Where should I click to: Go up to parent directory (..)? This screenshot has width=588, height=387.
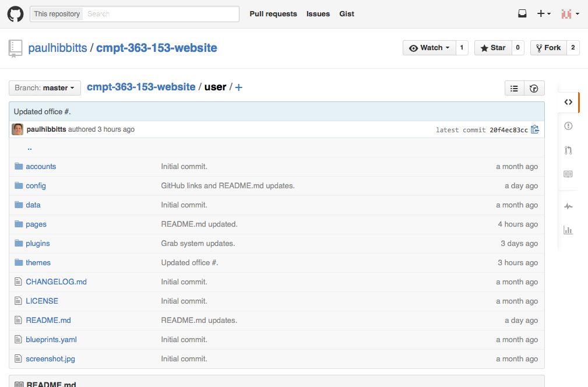(30, 148)
